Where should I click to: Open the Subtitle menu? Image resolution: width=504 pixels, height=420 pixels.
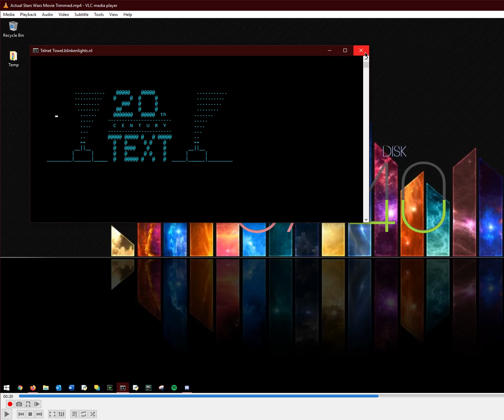(x=81, y=14)
